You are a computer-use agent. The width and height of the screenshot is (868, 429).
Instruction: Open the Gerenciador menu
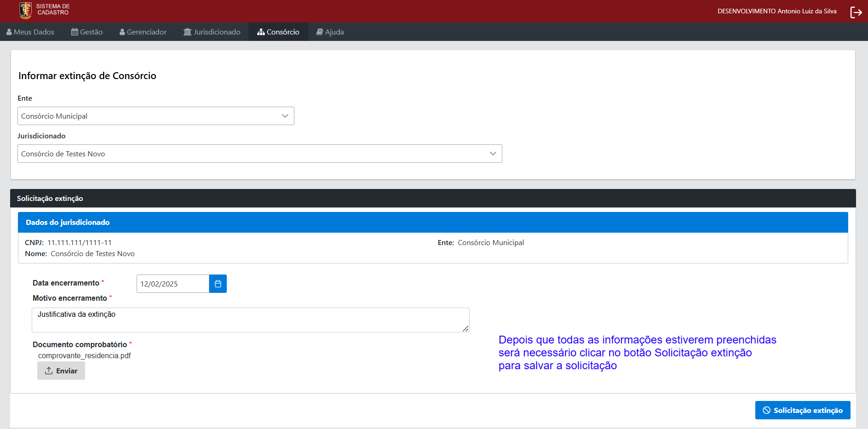(x=143, y=32)
